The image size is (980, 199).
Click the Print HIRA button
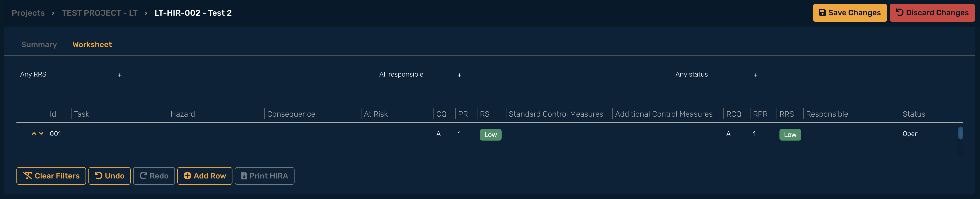[x=264, y=176]
